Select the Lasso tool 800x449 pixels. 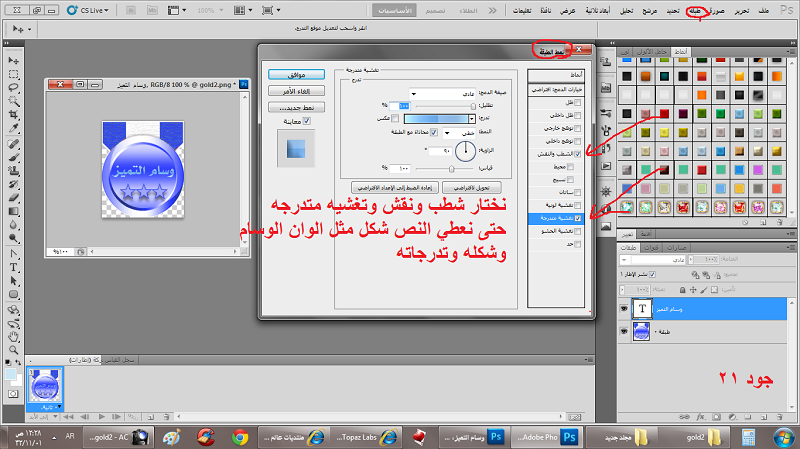pos(14,88)
